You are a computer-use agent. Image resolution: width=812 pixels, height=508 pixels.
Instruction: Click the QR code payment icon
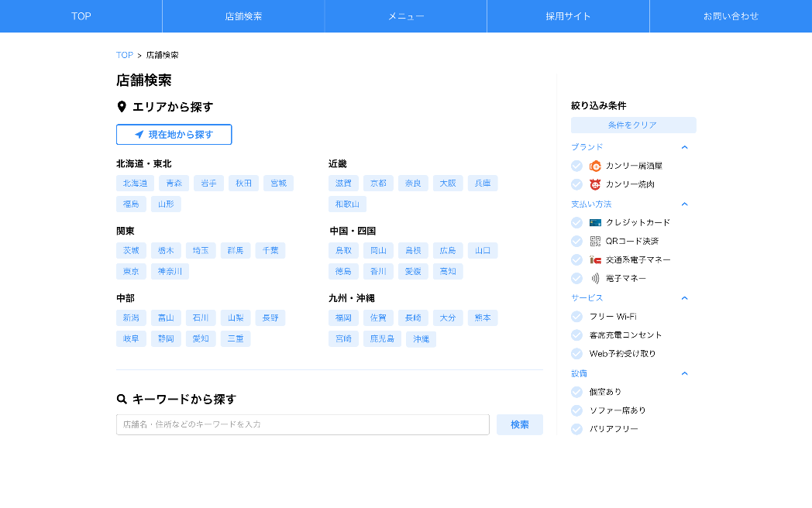(x=595, y=241)
